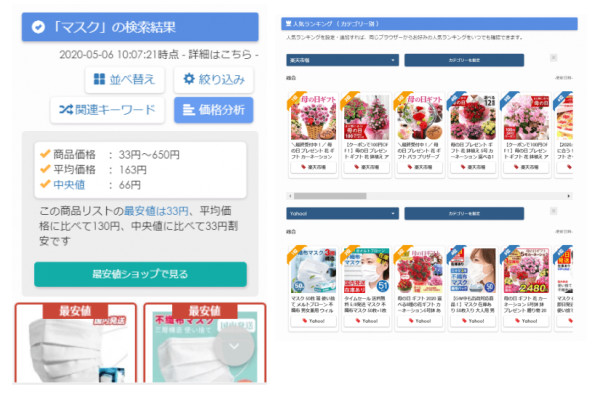The height and width of the screenshot is (400, 600).
Task: Click the left arrow of the ranking scrollbar
Action: coord(290,196)
